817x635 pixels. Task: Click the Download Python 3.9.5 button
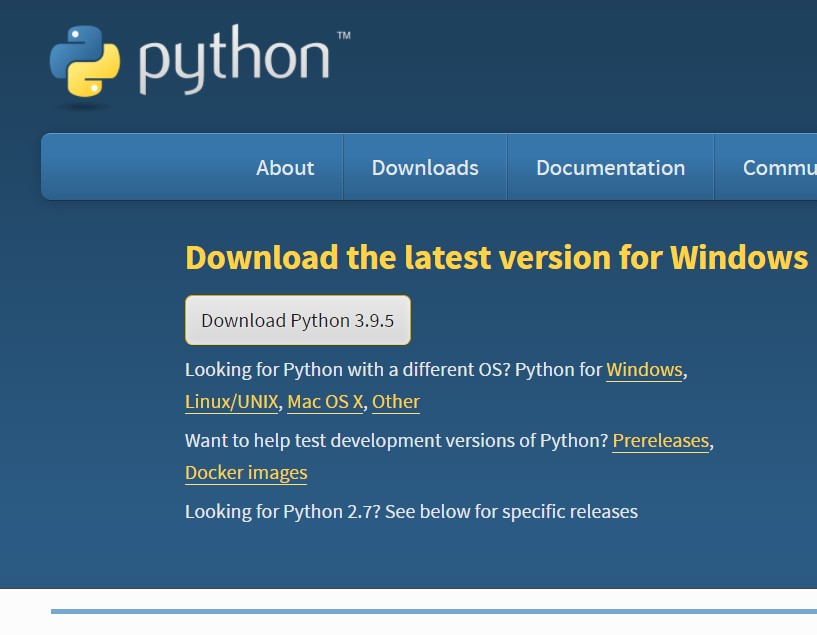pyautogui.click(x=298, y=320)
